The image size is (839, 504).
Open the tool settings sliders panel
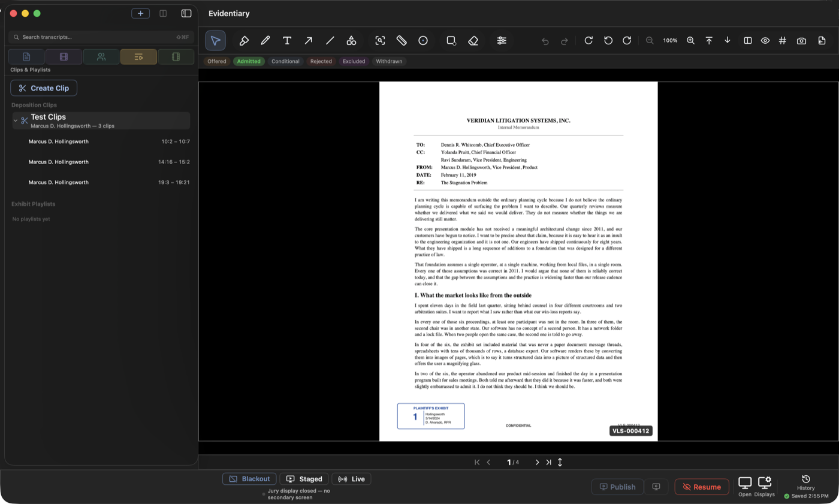tap(502, 40)
